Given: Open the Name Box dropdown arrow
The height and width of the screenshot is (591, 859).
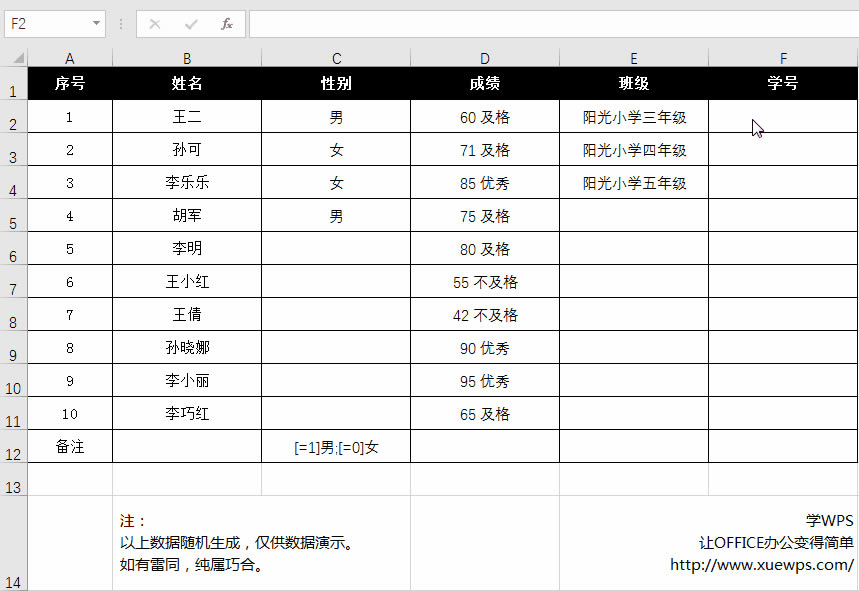Looking at the screenshot, I should (x=97, y=24).
